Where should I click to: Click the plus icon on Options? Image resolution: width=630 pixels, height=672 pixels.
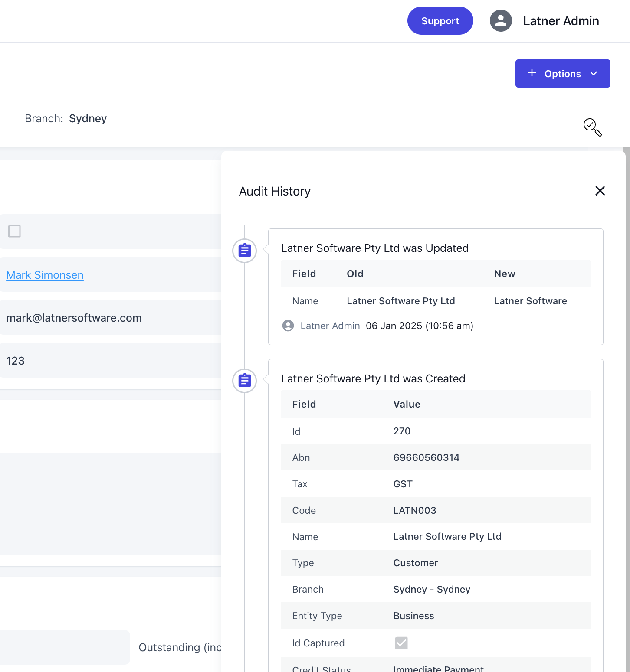532,73
